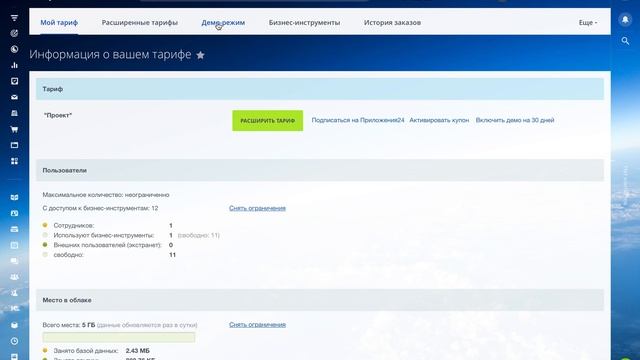Click 'Занято базой данных:' label

[x=86, y=351]
